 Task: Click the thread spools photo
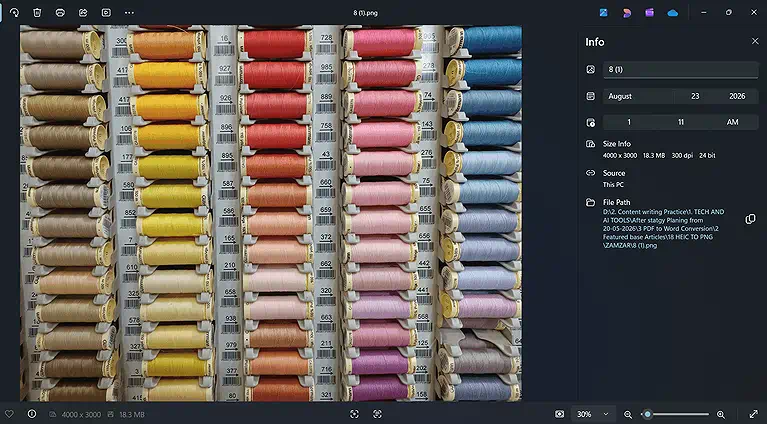tap(271, 213)
